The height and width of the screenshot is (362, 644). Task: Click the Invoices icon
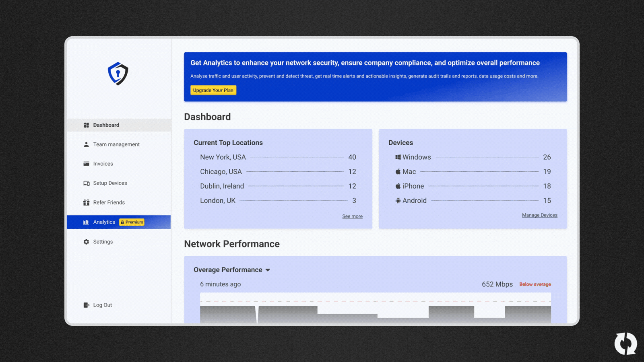[x=86, y=163]
